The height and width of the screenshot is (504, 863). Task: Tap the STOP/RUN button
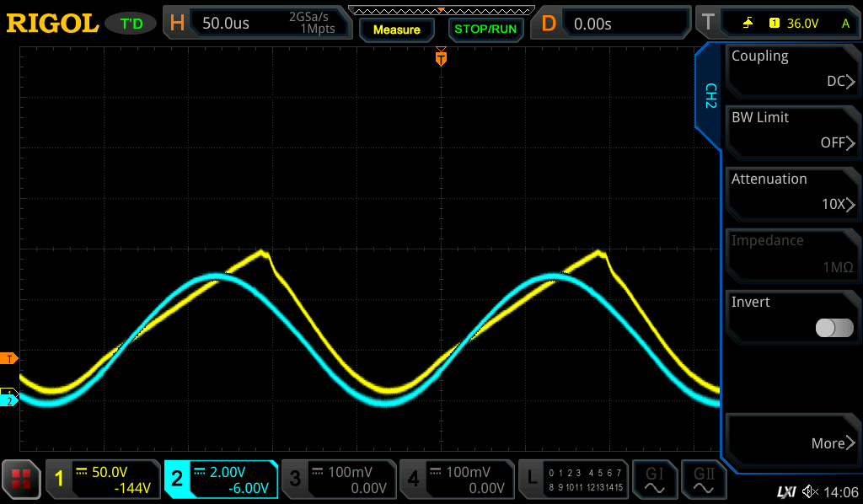click(485, 29)
